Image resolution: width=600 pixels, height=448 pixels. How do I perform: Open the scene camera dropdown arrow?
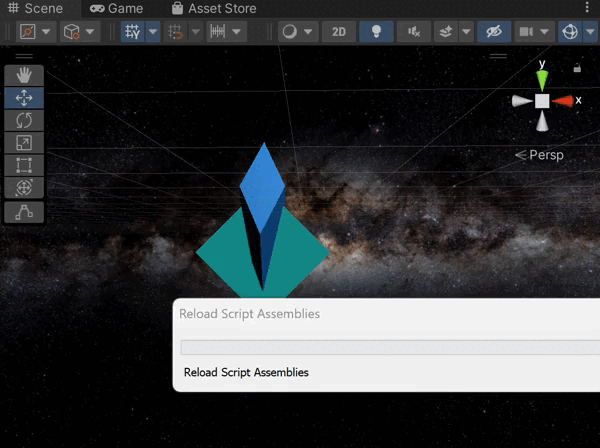(x=545, y=31)
